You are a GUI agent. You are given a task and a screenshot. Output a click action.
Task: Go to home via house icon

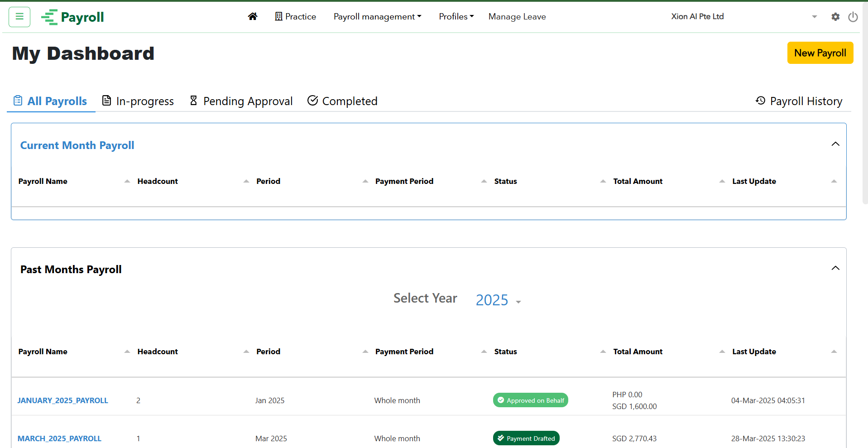click(x=253, y=16)
